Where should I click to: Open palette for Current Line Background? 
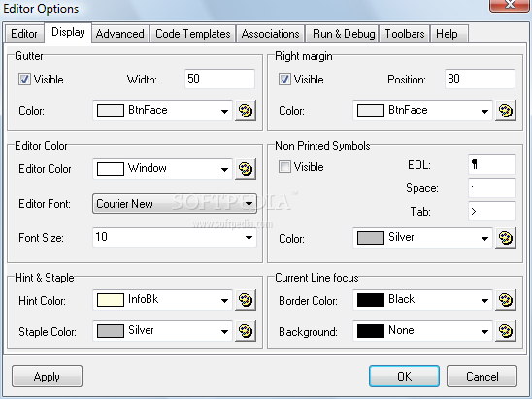pyautogui.click(x=506, y=331)
